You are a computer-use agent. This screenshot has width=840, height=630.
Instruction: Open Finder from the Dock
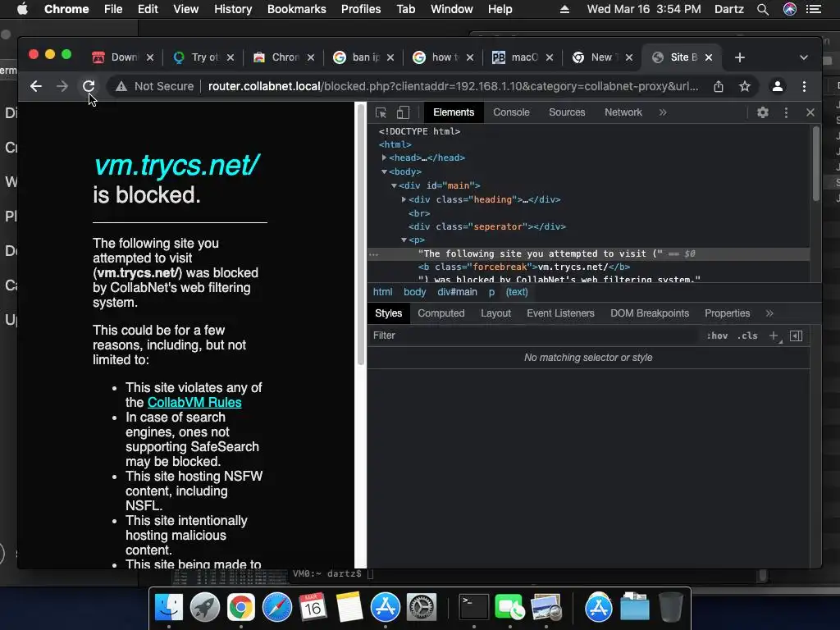click(x=169, y=607)
